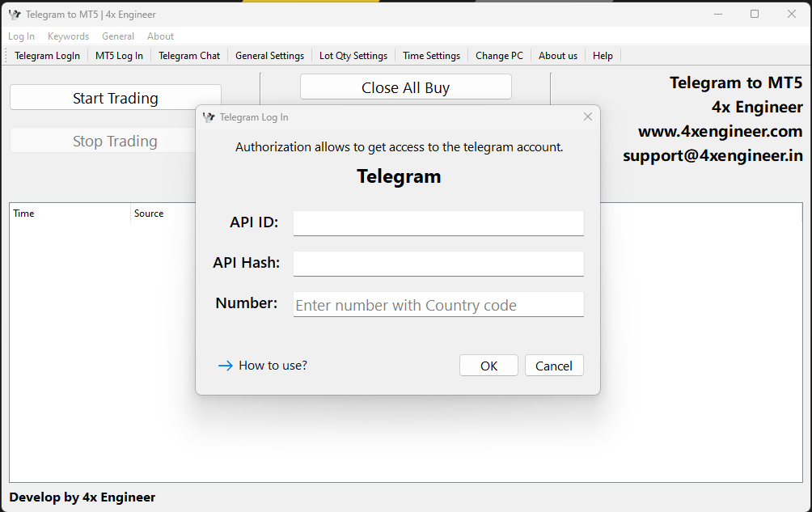The width and height of the screenshot is (812, 512).
Task: Click the blue arrow next to How to use
Action: (226, 366)
